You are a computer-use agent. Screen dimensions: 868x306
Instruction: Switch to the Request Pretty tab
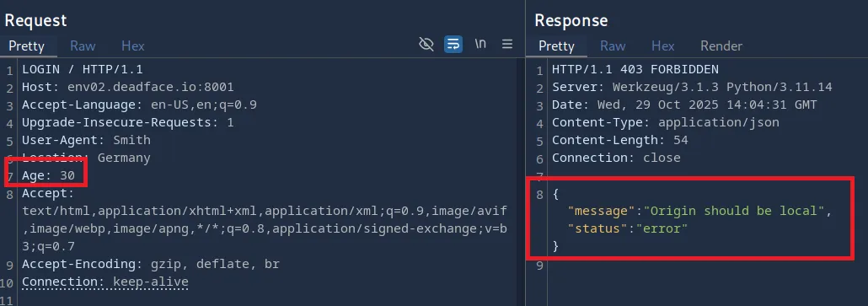[27, 46]
